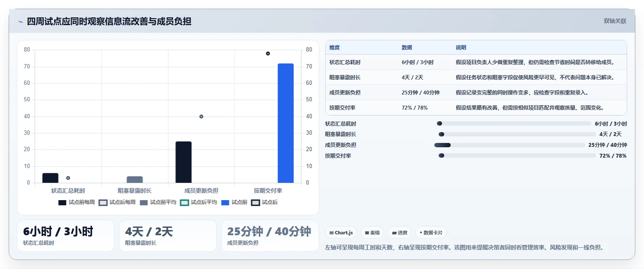Open the 4天 / 2天 stat card
Image resolution: width=644 pixels, height=269 pixels.
168,236
